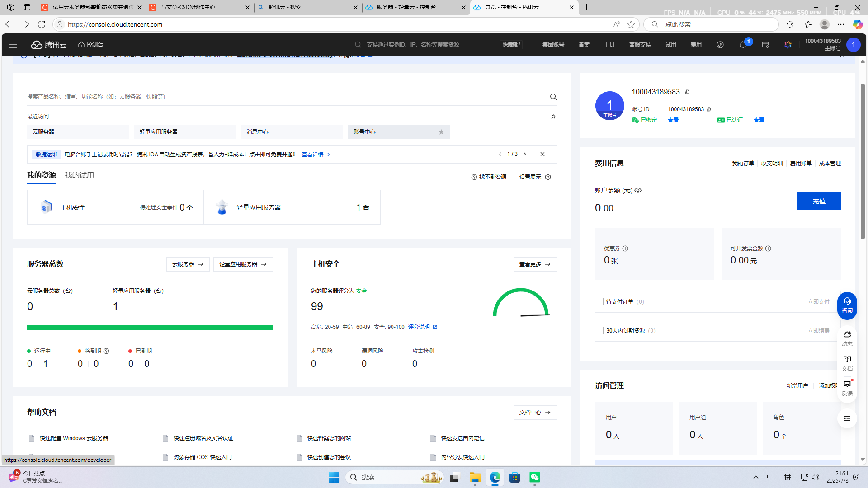The height and width of the screenshot is (488, 868).
Task: Toggle account balance visibility eye icon
Action: 638,190
